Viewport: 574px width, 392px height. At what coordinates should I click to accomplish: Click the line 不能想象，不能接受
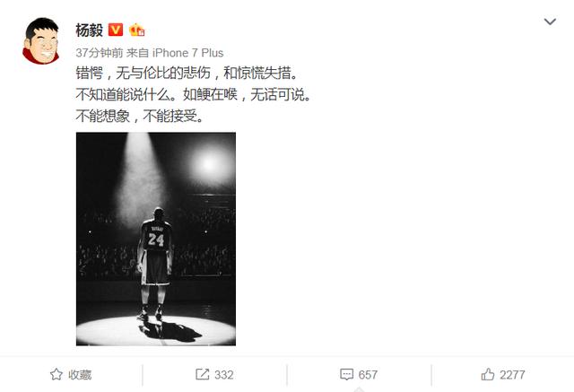pyautogui.click(x=140, y=116)
